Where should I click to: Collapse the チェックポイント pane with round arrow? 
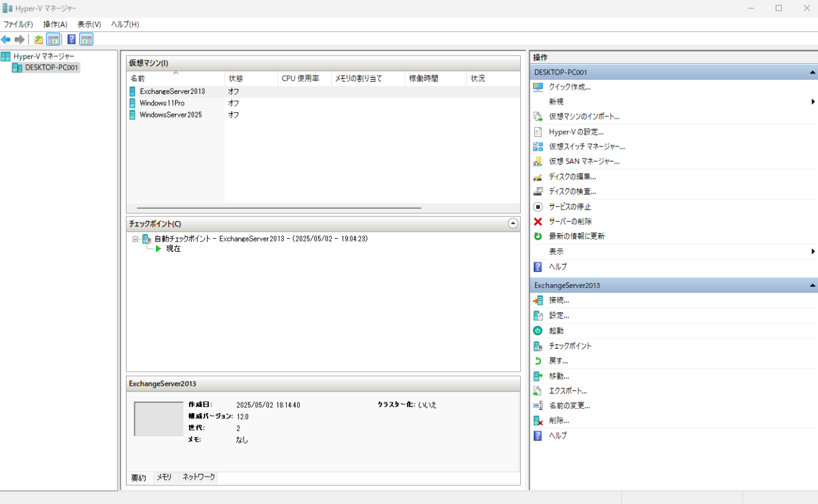(513, 224)
